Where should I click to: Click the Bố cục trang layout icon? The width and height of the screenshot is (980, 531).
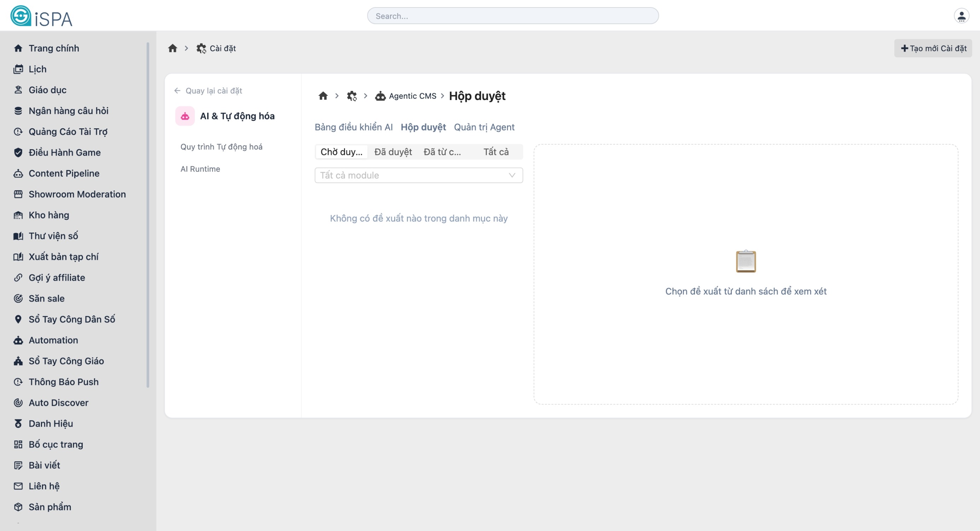[18, 445]
